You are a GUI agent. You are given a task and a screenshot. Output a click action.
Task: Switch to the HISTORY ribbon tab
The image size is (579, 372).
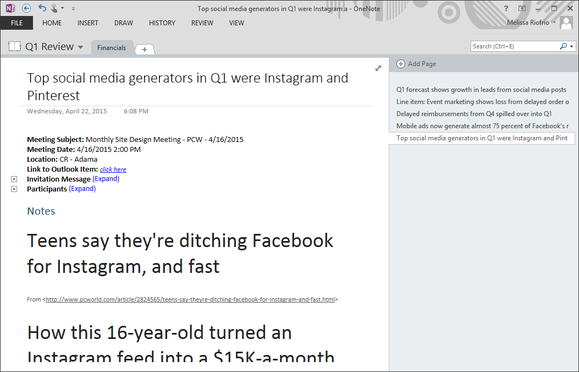(162, 23)
